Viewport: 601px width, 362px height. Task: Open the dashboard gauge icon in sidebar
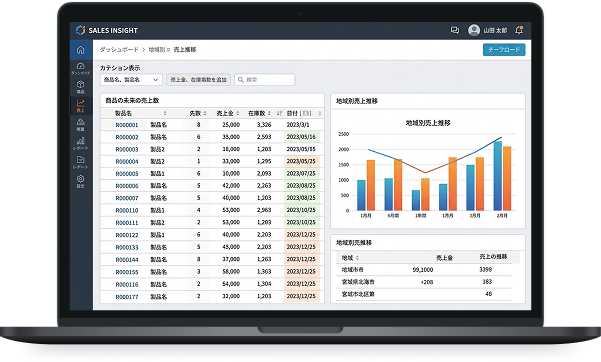80,66
